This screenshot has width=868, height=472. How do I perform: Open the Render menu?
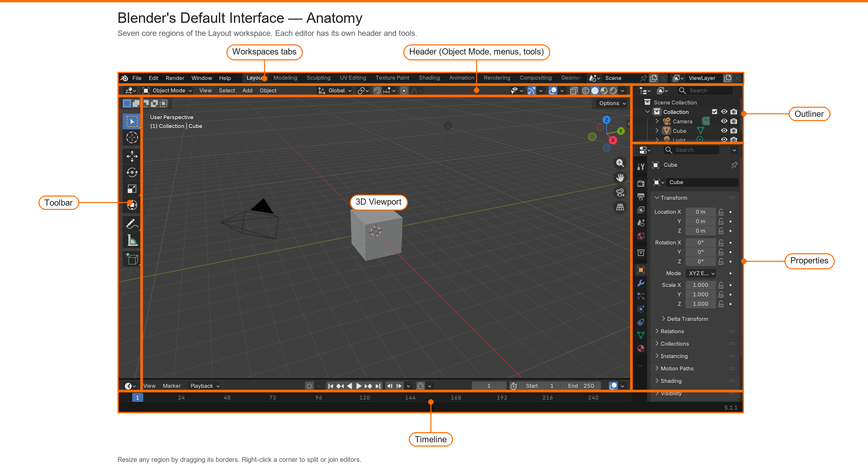(x=175, y=78)
